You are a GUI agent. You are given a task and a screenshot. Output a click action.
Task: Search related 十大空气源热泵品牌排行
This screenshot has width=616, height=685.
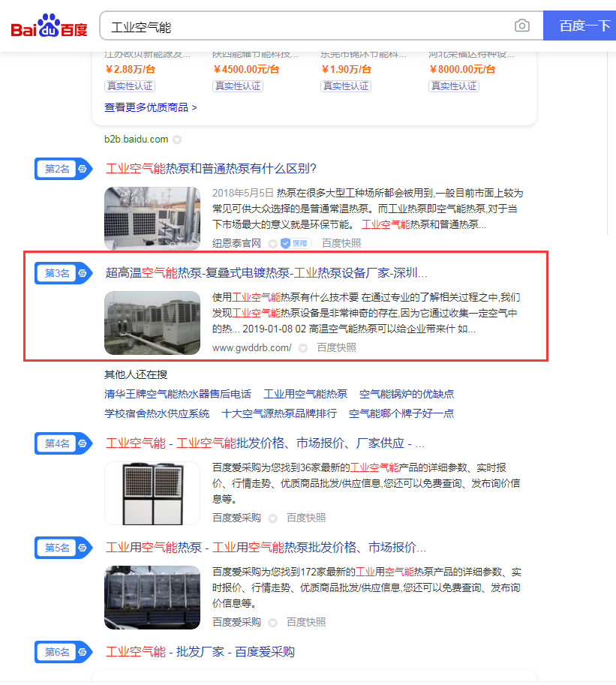pos(279,413)
